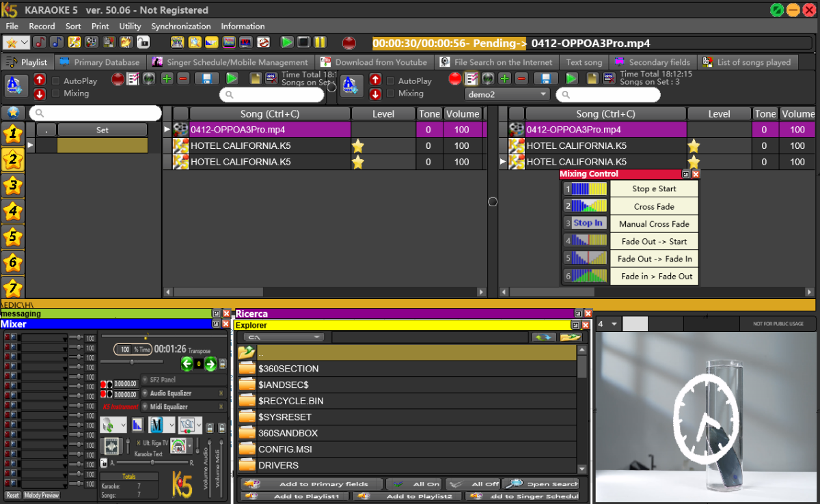Click the Cross Fade mixing button
This screenshot has height=504, width=820.
[x=653, y=206]
